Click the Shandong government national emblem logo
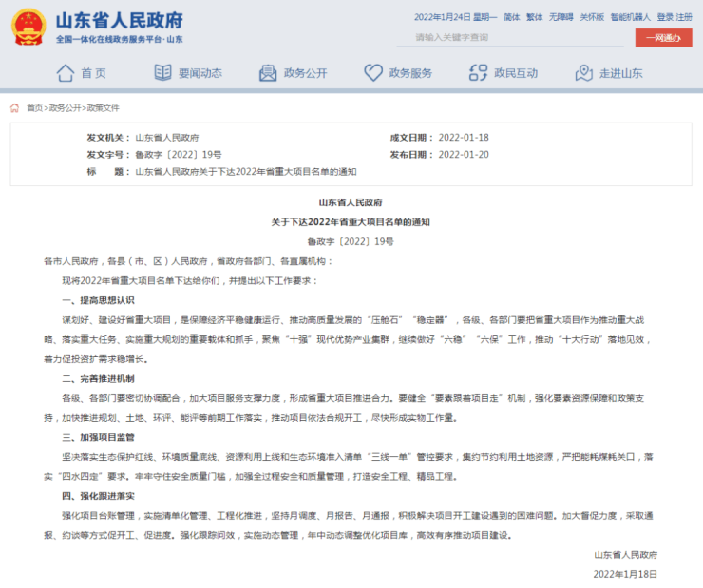The image size is (703, 588). click(29, 26)
